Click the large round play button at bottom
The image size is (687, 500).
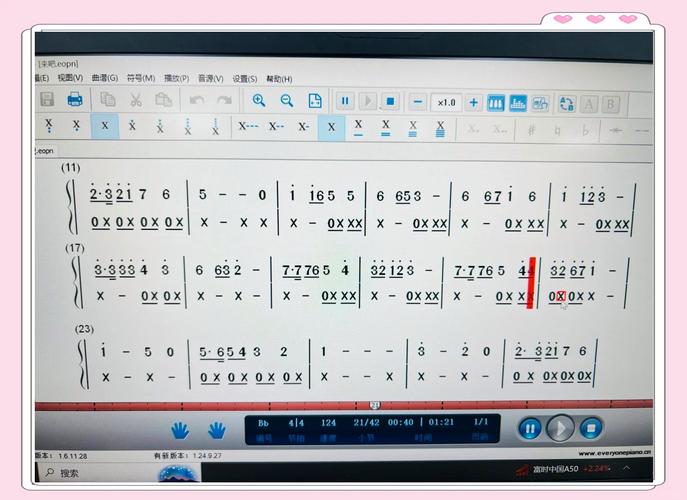tap(560, 428)
